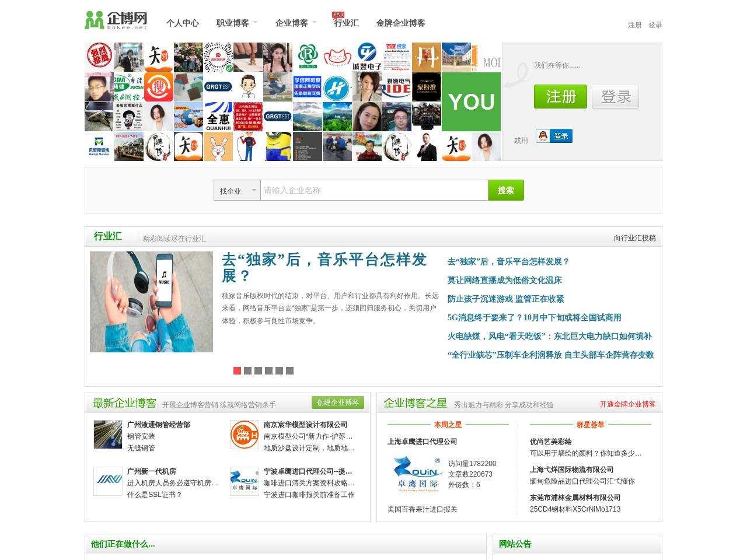The width and height of the screenshot is (747, 560).
Task: Expand the 企业博客 dropdown menu
Action: coord(295,23)
